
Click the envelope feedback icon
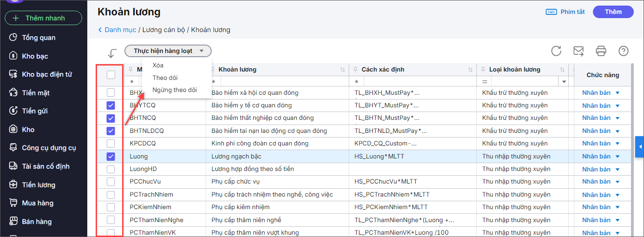click(x=579, y=51)
